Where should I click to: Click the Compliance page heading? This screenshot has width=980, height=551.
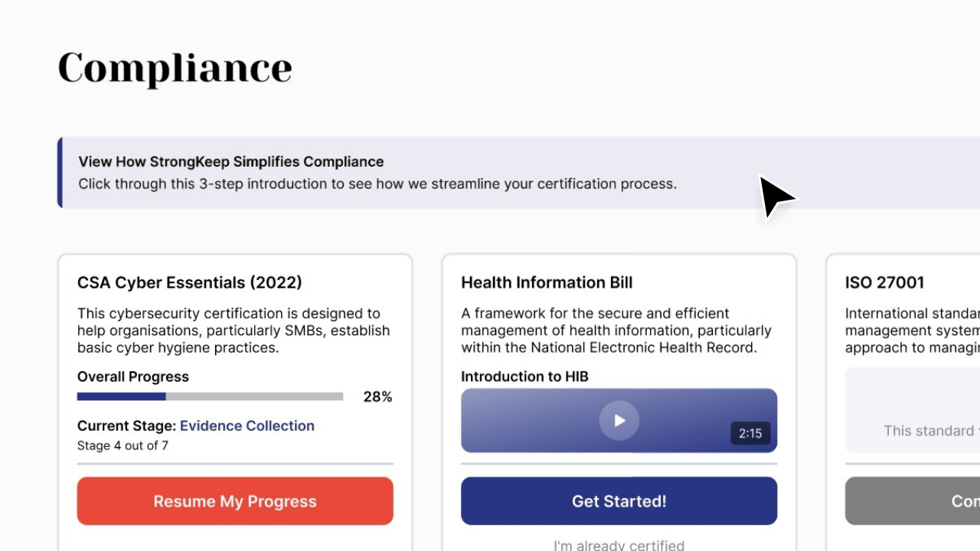pos(175,68)
